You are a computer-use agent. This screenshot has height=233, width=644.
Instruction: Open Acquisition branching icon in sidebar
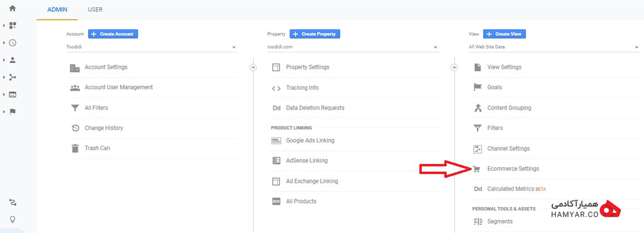point(12,77)
